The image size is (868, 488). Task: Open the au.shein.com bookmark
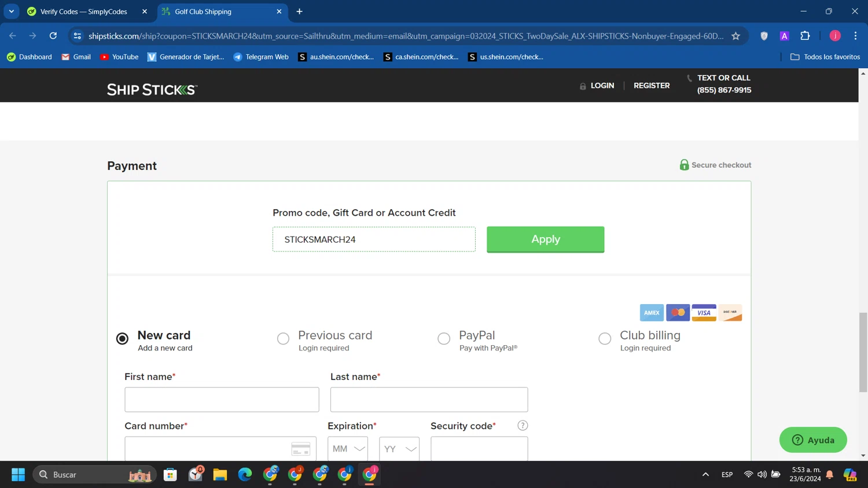336,57
